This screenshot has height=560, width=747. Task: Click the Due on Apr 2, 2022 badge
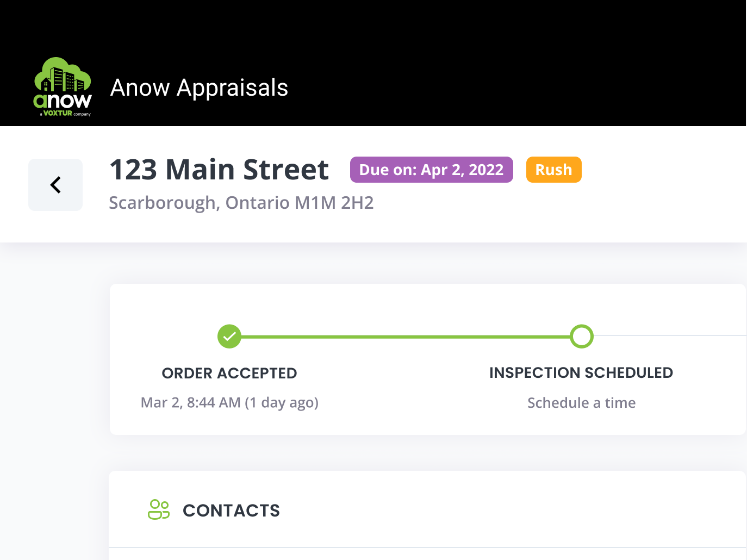coord(432,170)
